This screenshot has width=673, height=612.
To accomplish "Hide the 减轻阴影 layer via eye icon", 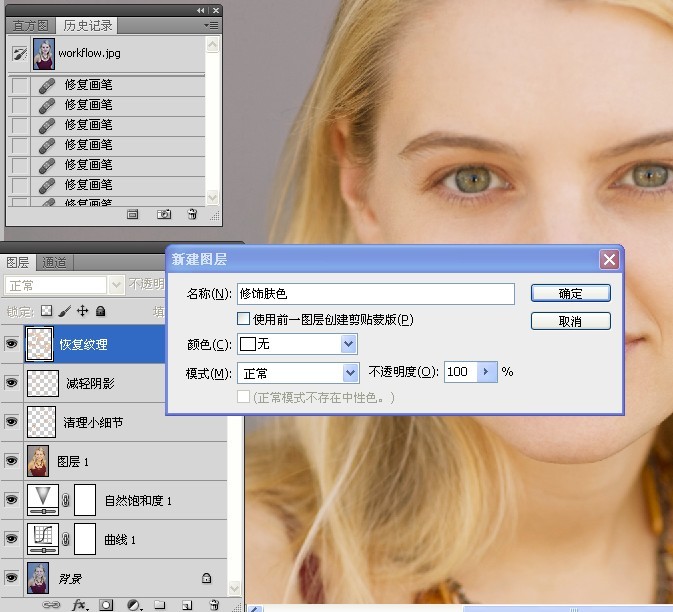I will 12,382.
